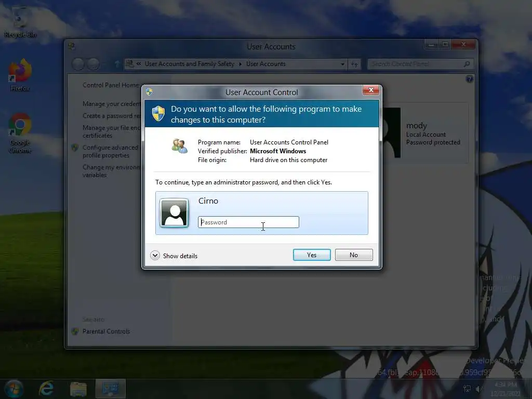532x399 pixels.
Task: Open Recycle Bin on desktop
Action: click(20, 22)
